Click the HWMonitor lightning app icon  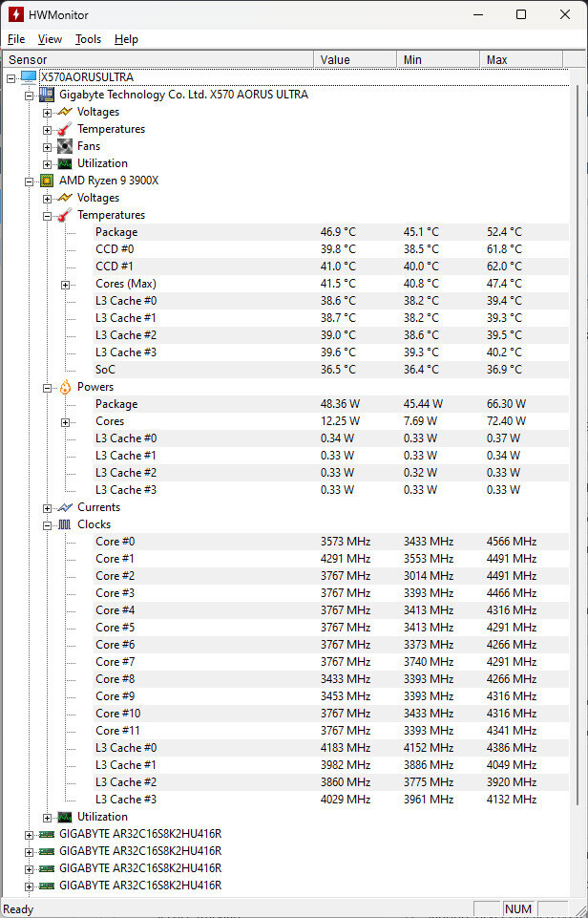click(15, 14)
